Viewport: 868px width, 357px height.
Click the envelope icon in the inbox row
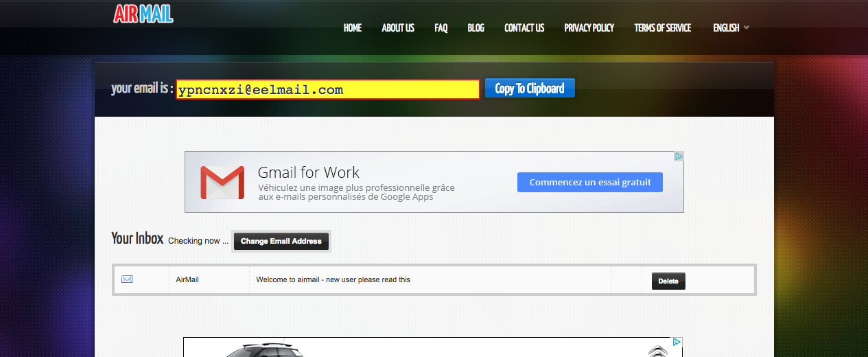127,279
